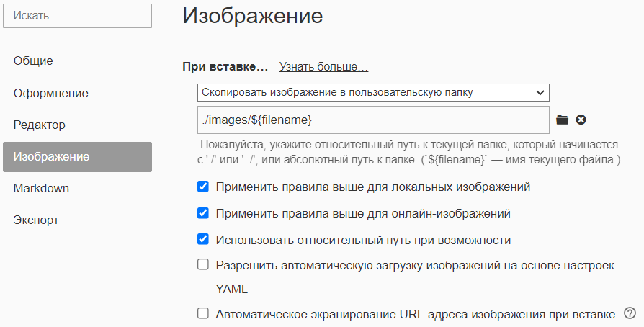Go to the Редактор settings section

point(40,125)
